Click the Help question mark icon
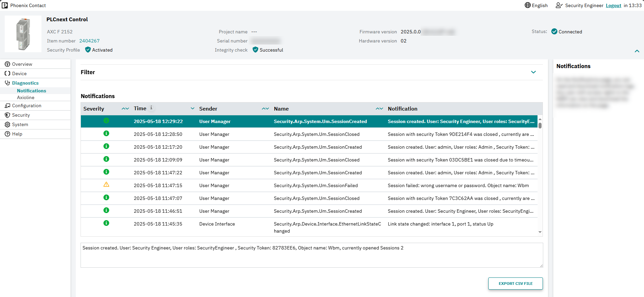This screenshot has width=644, height=297. tap(7, 134)
